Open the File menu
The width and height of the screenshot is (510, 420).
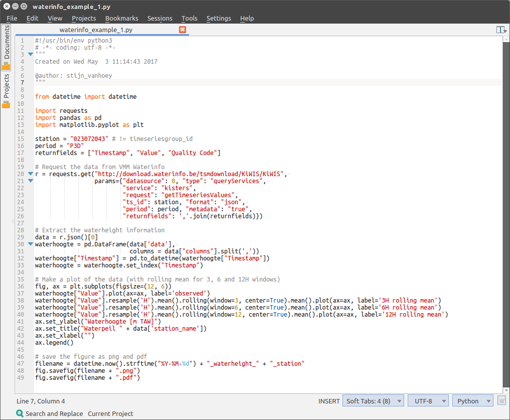[x=12, y=18]
